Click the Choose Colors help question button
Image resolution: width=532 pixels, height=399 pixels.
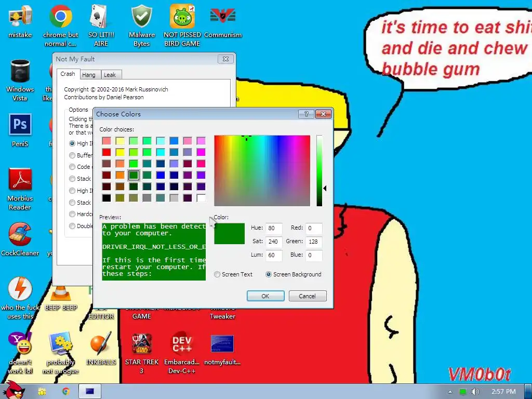coord(306,114)
